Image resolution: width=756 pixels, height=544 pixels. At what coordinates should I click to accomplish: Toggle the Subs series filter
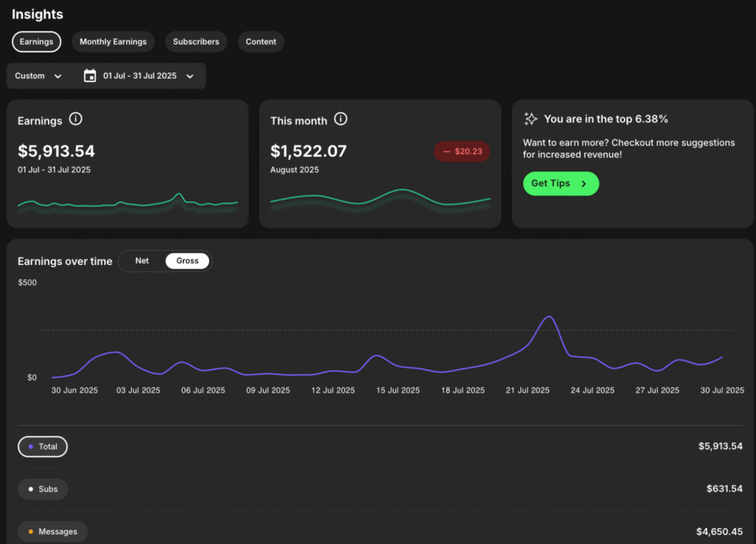(43, 489)
